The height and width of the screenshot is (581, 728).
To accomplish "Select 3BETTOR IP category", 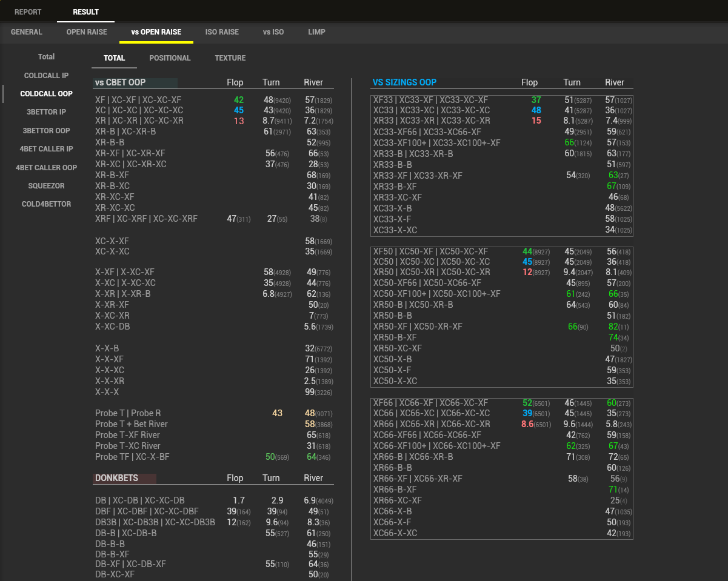I will [x=47, y=112].
